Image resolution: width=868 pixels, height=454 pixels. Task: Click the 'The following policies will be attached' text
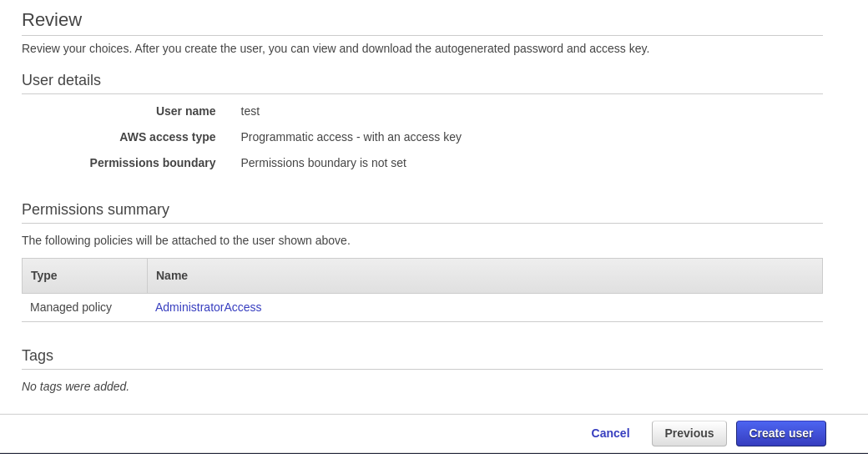click(x=185, y=240)
